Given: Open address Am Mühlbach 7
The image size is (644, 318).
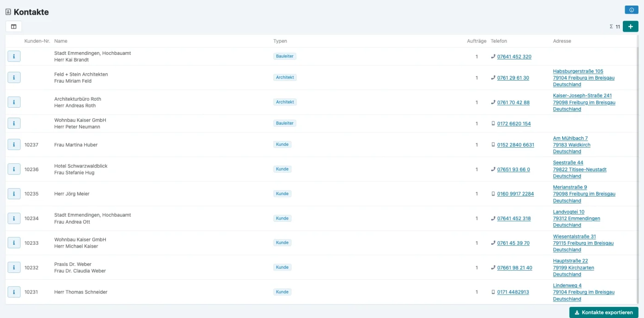Looking at the screenshot, I should (x=570, y=138).
